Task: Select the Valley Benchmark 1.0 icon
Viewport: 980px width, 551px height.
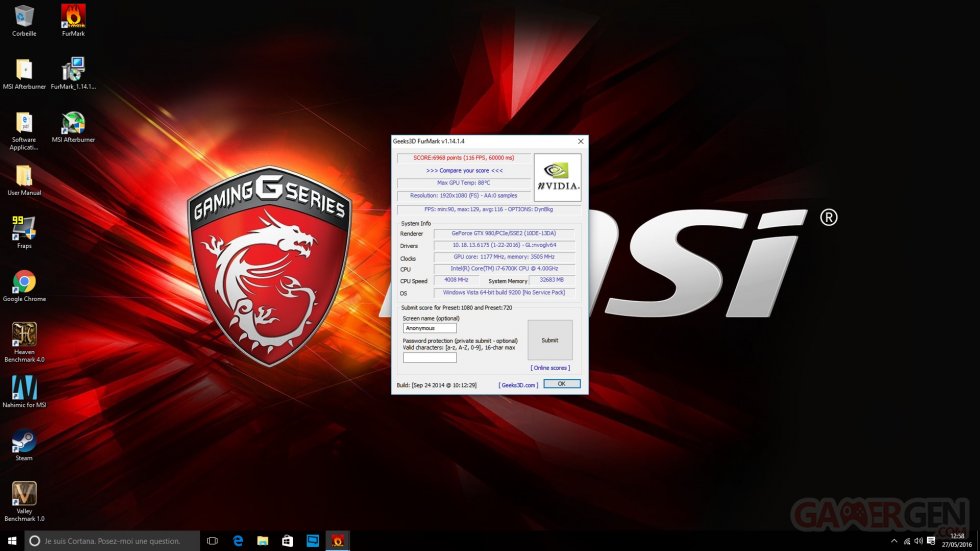Action: coord(24,502)
